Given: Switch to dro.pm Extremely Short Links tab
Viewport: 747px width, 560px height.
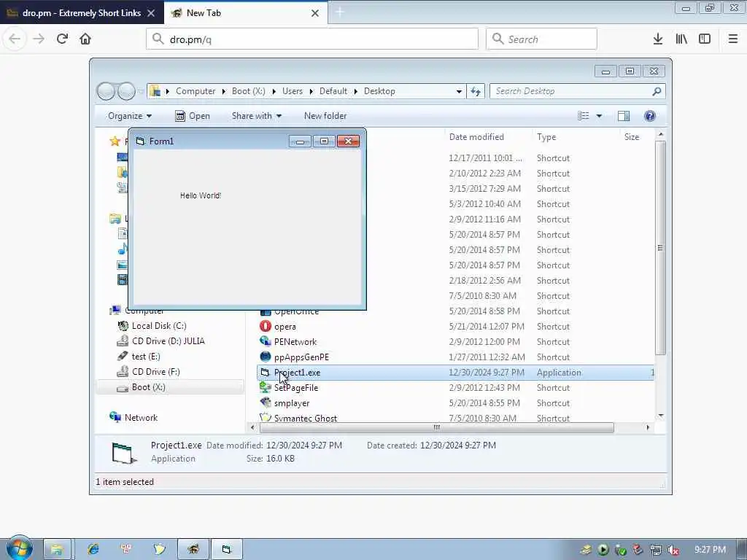Looking at the screenshot, I should point(82,13).
